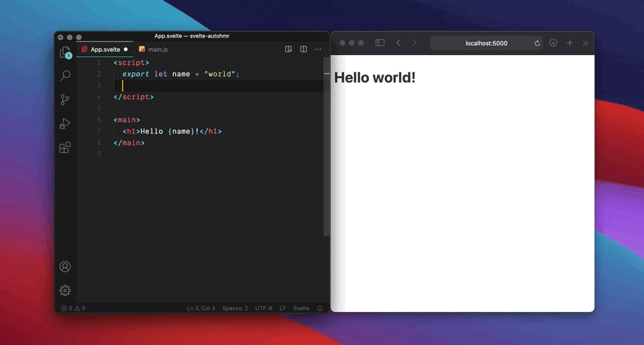
Task: Switch to the App.svelte tab
Action: click(105, 49)
